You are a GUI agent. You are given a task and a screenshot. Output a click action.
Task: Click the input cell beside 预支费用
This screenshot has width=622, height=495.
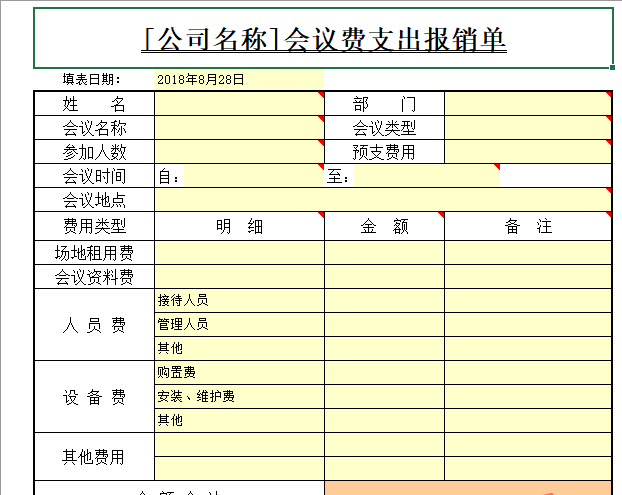(x=527, y=152)
